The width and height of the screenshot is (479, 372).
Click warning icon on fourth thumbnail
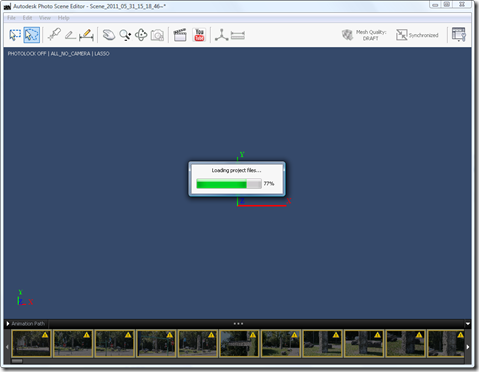[x=170, y=335]
